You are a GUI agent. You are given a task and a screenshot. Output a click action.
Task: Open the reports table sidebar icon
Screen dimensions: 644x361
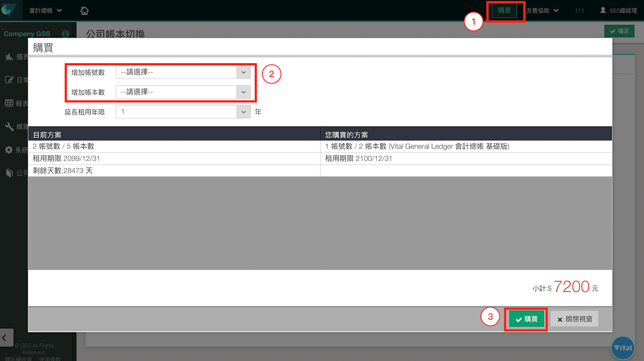point(9,103)
